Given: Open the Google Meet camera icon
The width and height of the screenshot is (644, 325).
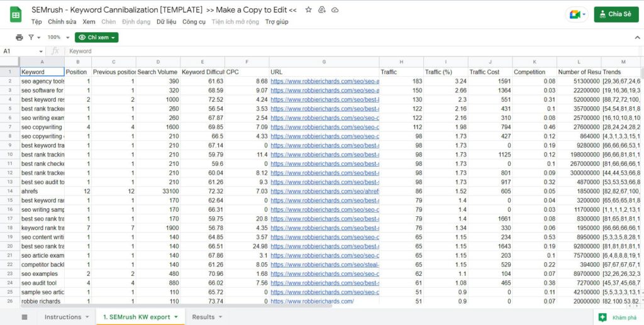Looking at the screenshot, I should click(574, 14).
